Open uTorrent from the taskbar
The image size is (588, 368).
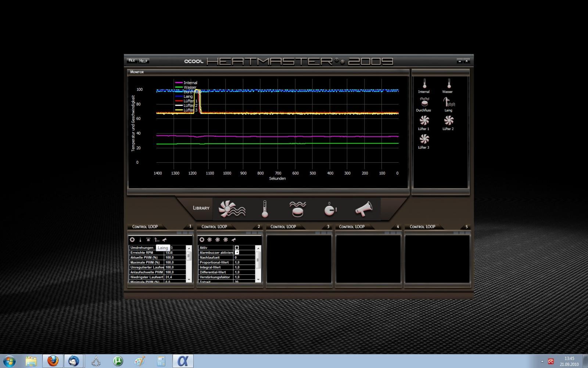click(x=118, y=361)
